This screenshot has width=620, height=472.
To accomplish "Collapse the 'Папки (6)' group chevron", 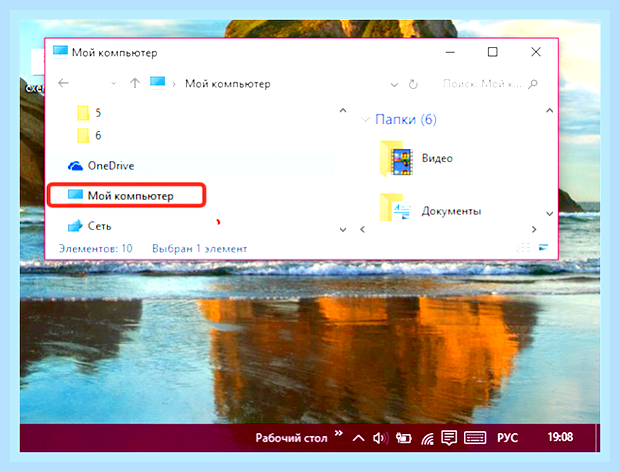I will pyautogui.click(x=366, y=119).
